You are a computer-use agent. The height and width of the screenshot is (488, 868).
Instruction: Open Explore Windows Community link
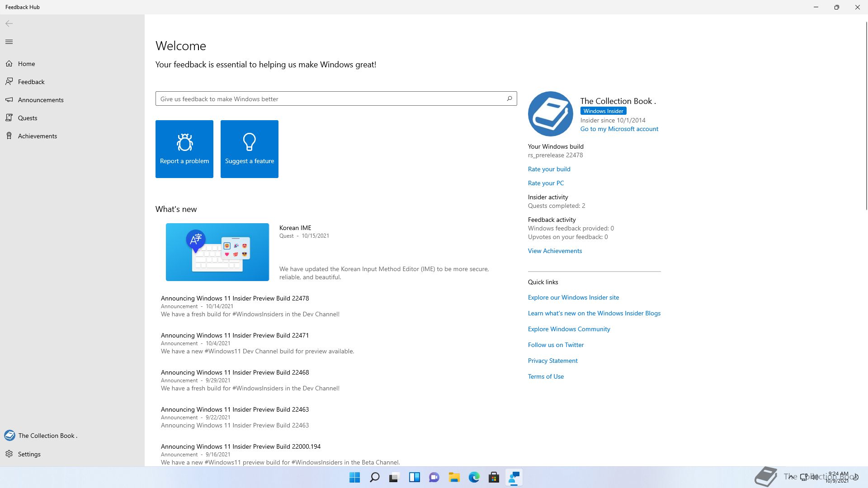tap(569, 329)
